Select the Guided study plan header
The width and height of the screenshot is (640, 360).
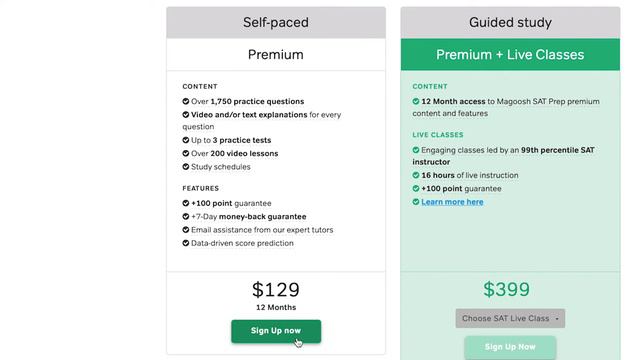[510, 22]
